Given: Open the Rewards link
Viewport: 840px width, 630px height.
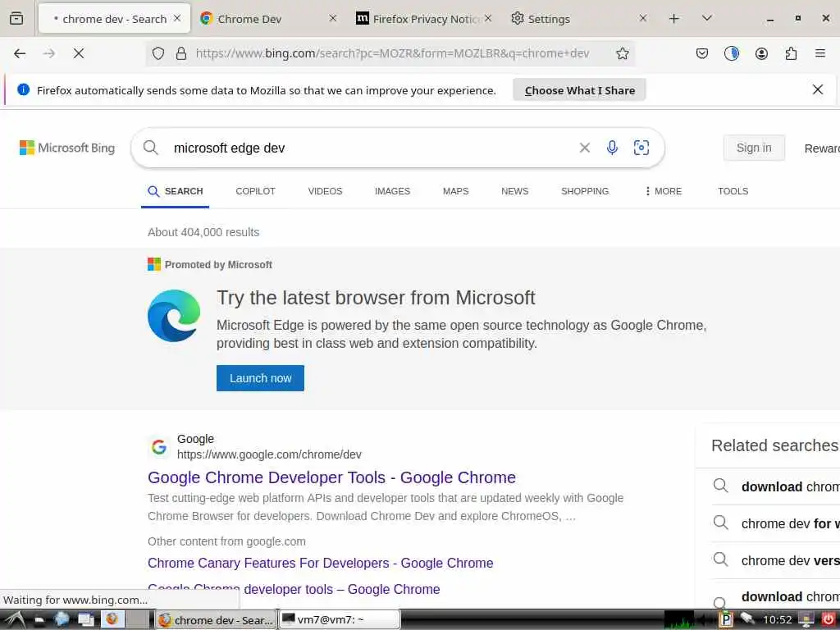Looking at the screenshot, I should (822, 148).
